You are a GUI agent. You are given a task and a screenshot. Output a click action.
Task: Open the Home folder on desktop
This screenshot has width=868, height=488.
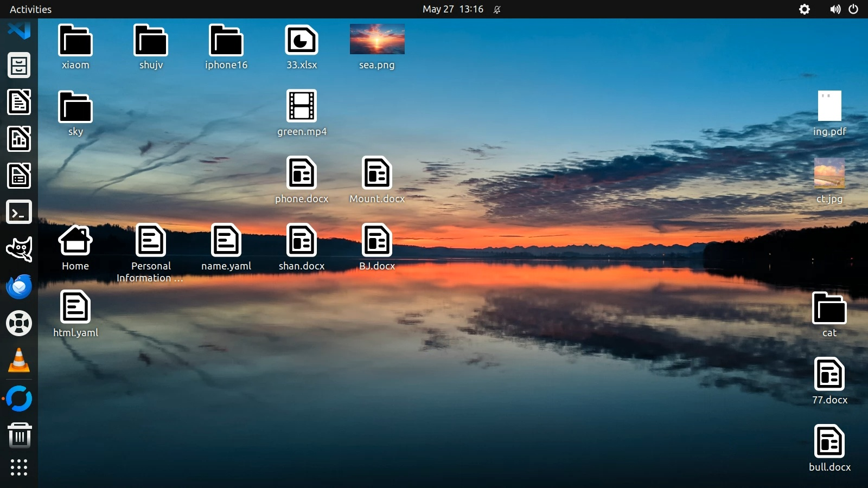(75, 240)
